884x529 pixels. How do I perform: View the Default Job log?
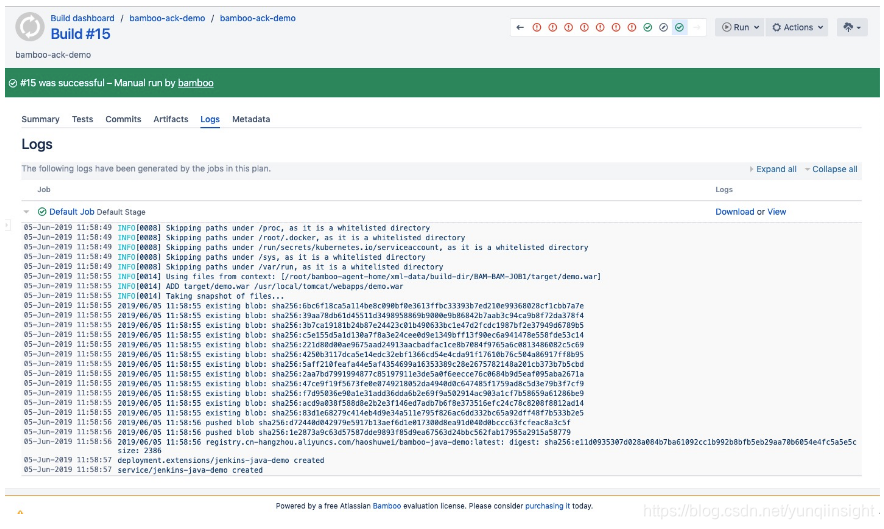776,211
